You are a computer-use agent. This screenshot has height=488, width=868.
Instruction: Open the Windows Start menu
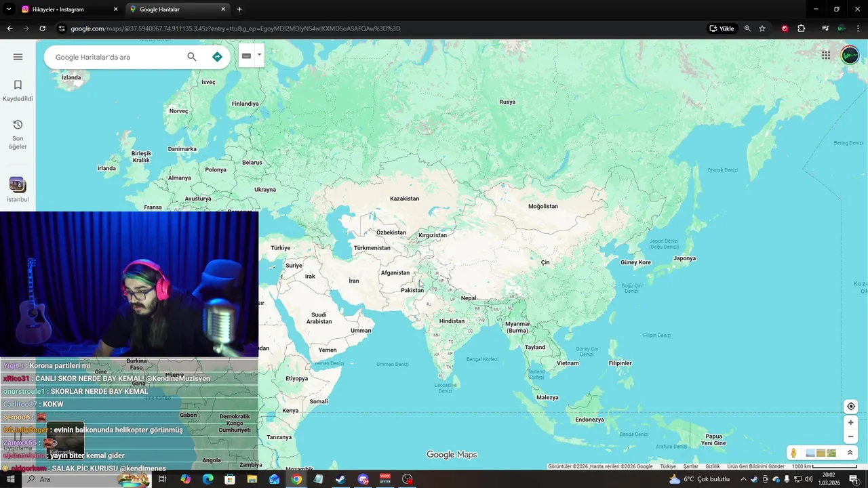pos(11,479)
